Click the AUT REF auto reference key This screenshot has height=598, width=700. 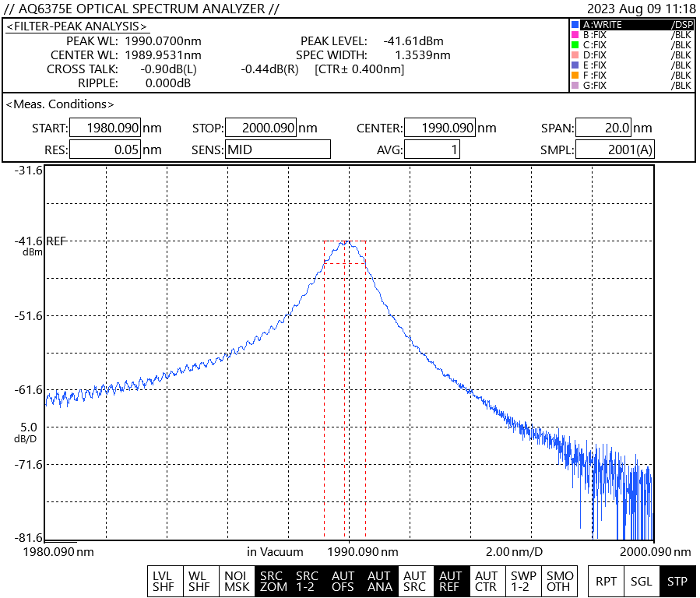(450, 581)
